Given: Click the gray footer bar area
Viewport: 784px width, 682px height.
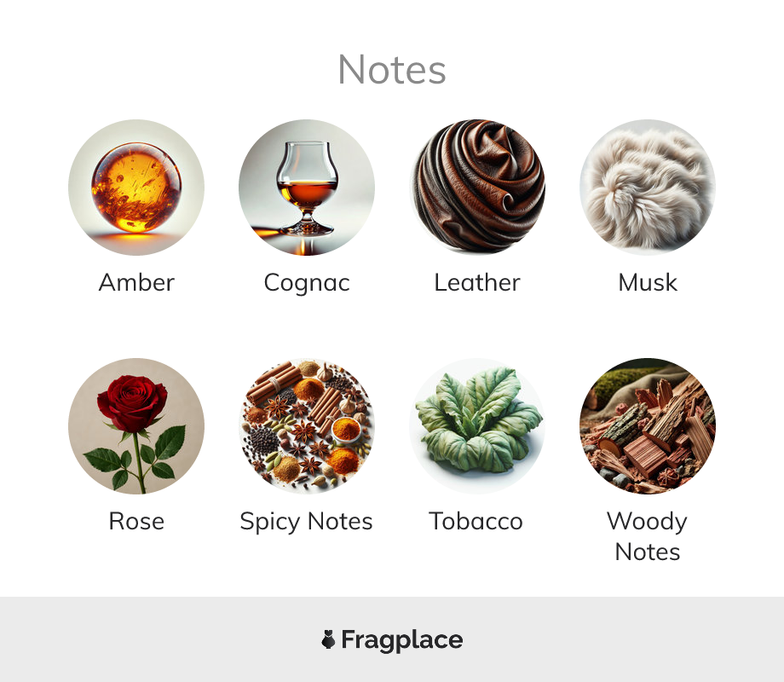Looking at the screenshot, I should pos(392,639).
